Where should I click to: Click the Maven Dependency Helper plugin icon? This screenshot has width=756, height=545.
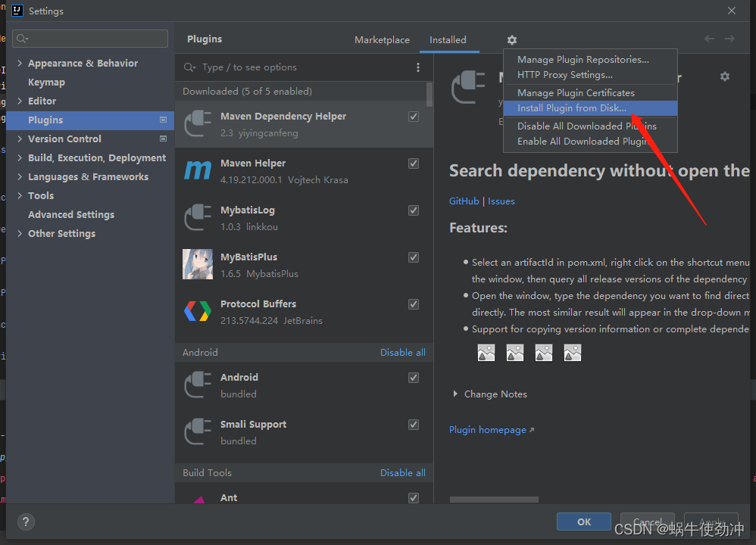tap(198, 124)
